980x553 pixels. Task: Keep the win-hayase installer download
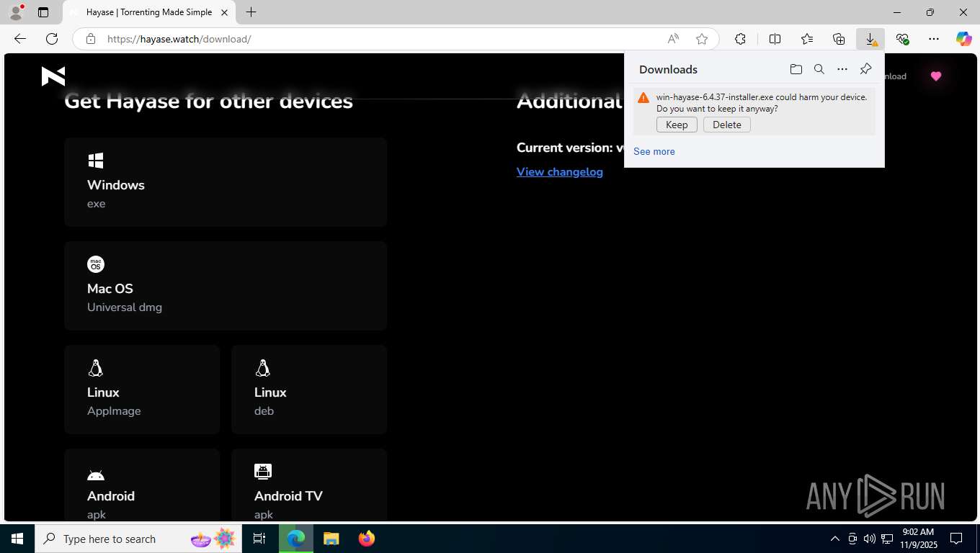click(x=677, y=125)
